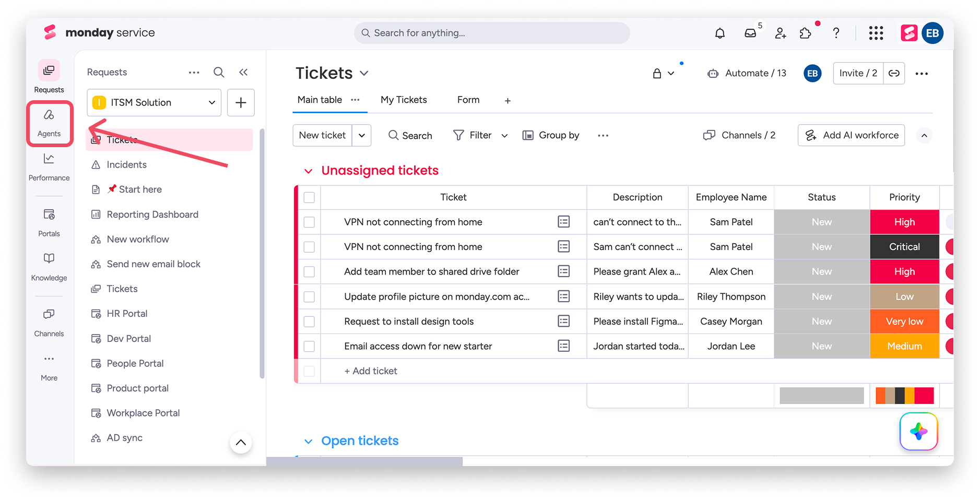Click the Invite / 2 button
This screenshot has width=980, height=500.
tap(858, 74)
